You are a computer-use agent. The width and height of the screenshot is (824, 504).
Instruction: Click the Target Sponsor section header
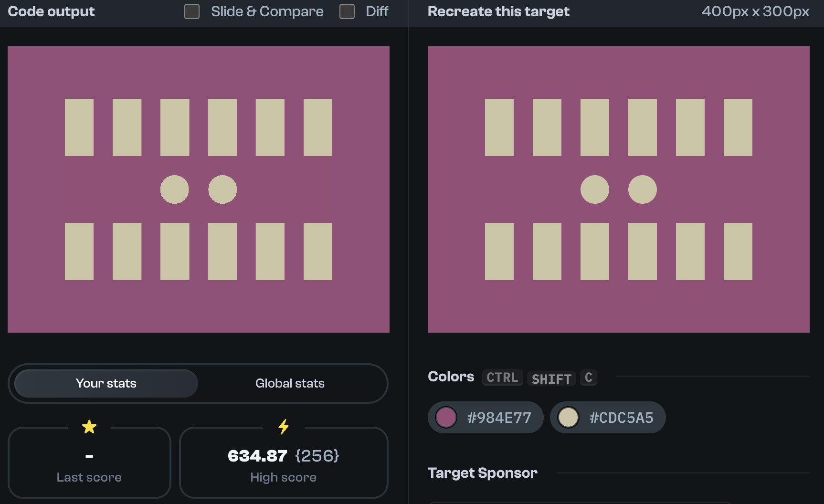pos(483,472)
